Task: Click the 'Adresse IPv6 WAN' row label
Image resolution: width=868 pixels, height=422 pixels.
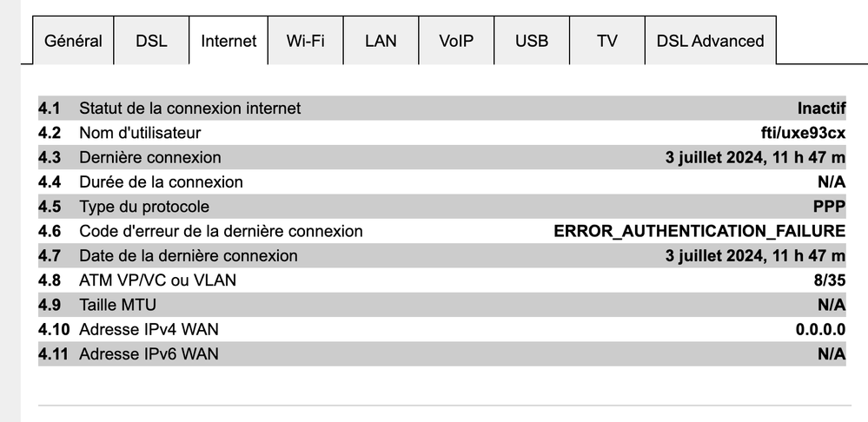Action: (x=149, y=354)
